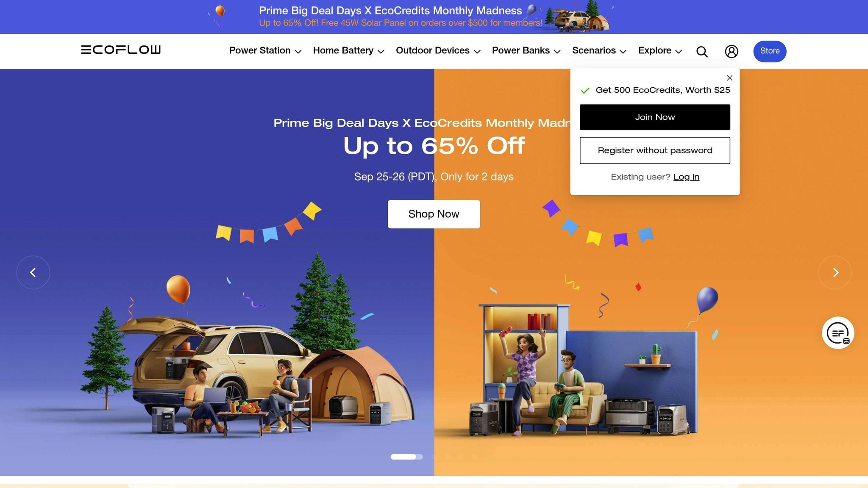Choose Register without password
Viewport: 868px width, 488px height.
[x=655, y=150]
